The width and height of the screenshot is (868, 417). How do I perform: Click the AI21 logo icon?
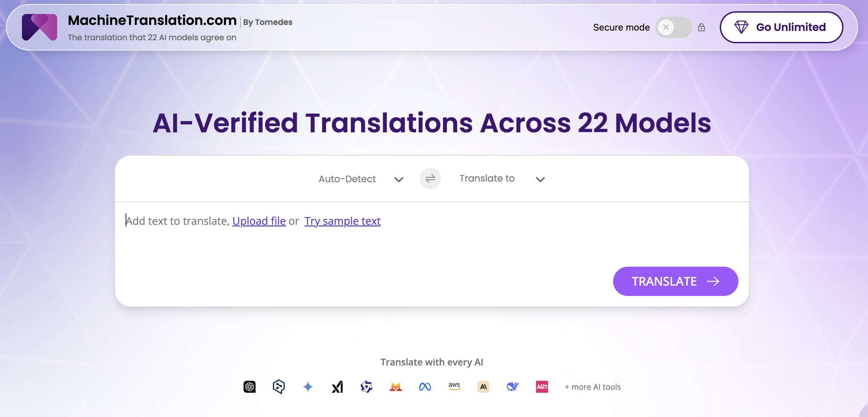(542, 387)
